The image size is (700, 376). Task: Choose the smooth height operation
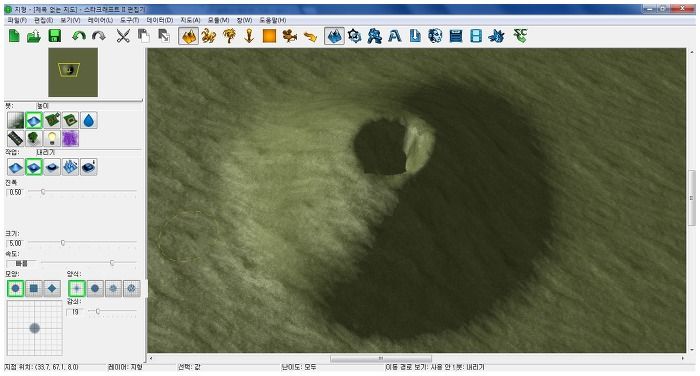89,167
